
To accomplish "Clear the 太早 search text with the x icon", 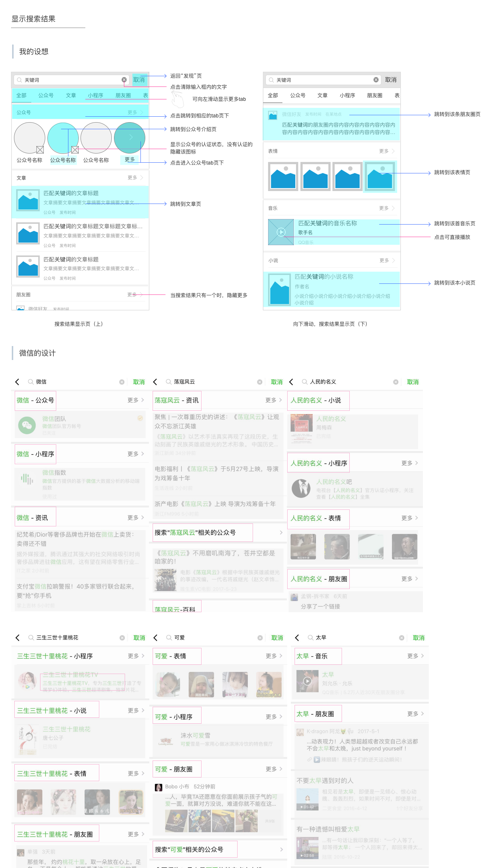I will [x=402, y=638].
